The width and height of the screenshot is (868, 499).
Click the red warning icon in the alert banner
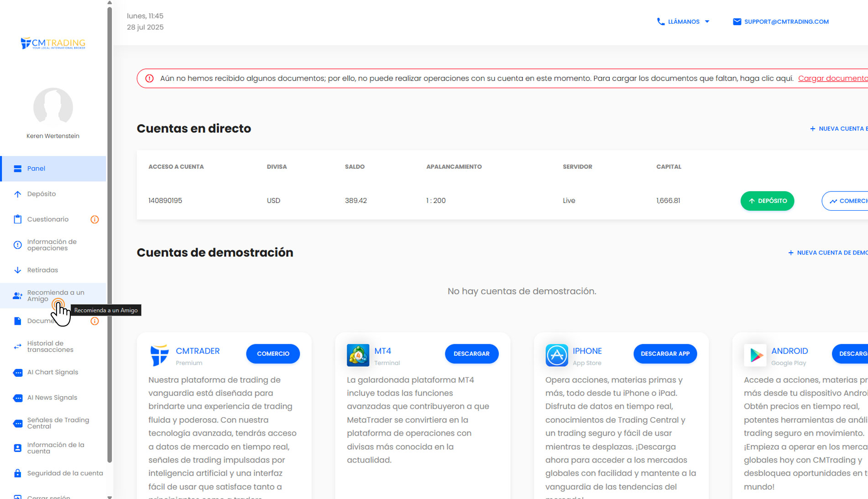[149, 78]
